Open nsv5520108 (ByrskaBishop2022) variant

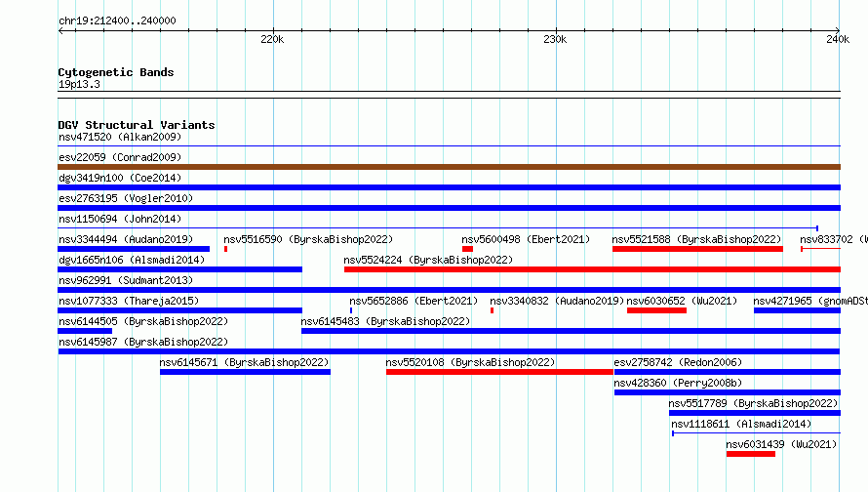(470, 362)
